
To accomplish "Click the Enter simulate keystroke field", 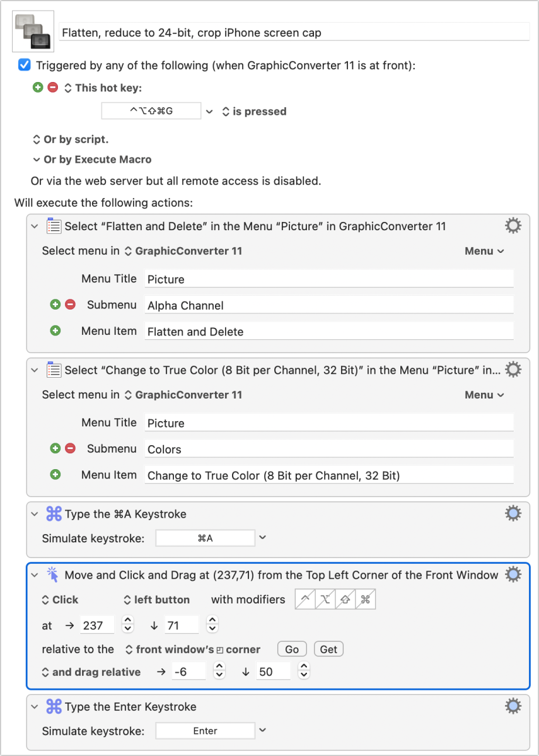I will click(206, 730).
